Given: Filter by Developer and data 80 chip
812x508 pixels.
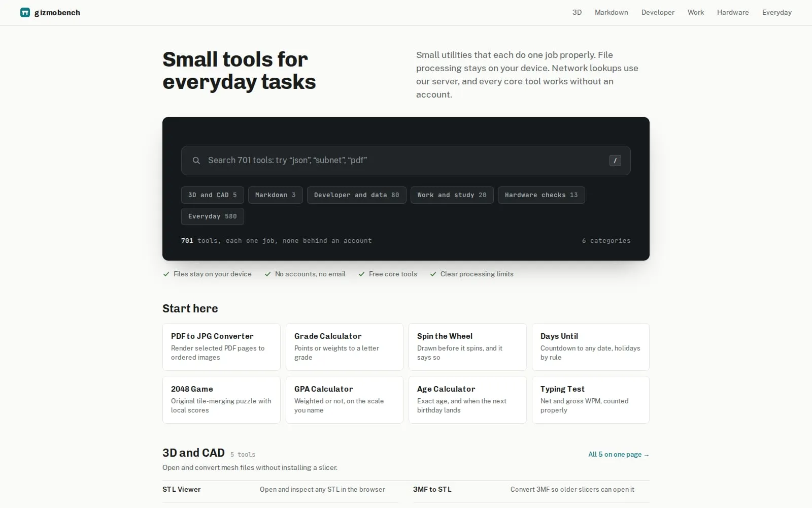Looking at the screenshot, I should (x=356, y=195).
